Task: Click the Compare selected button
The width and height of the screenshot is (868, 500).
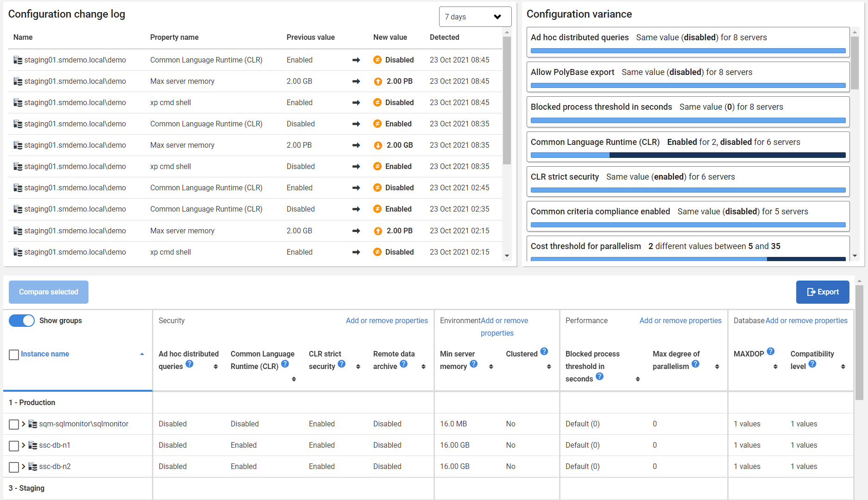Action: [49, 292]
